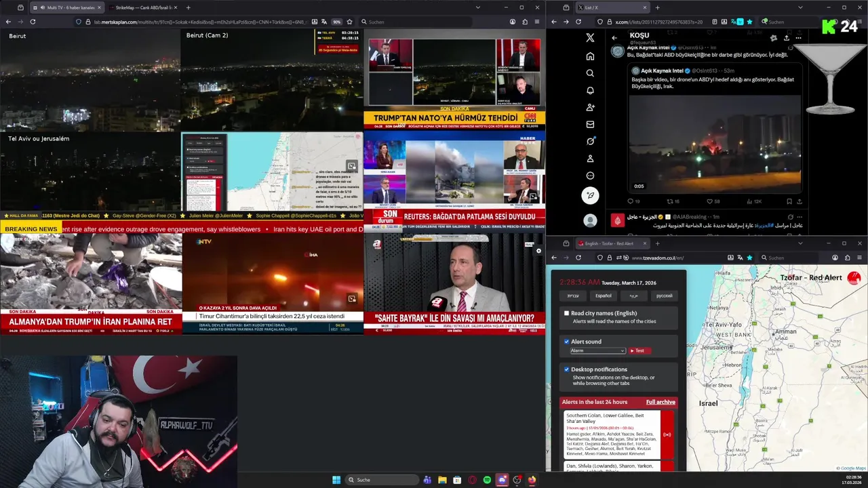Switch Tzofar language to عربي
This screenshot has width=868, height=488.
click(633, 296)
